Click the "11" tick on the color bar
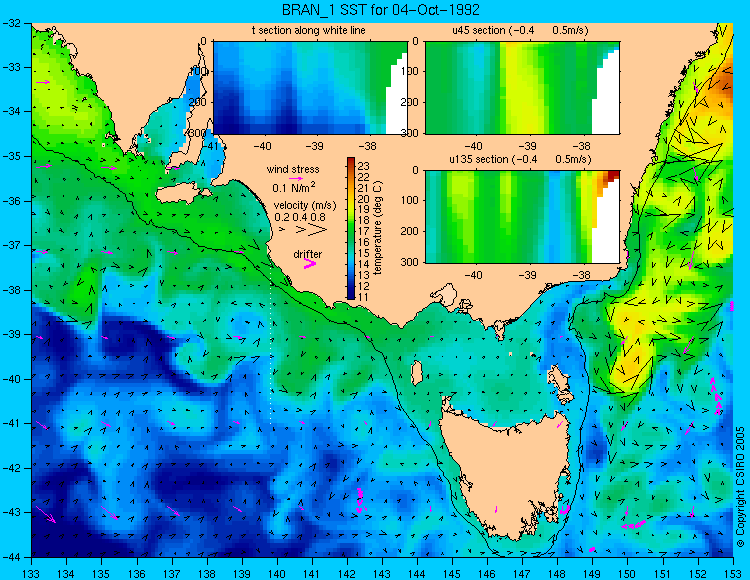Viewport: 750px width, 580px height. [x=364, y=297]
